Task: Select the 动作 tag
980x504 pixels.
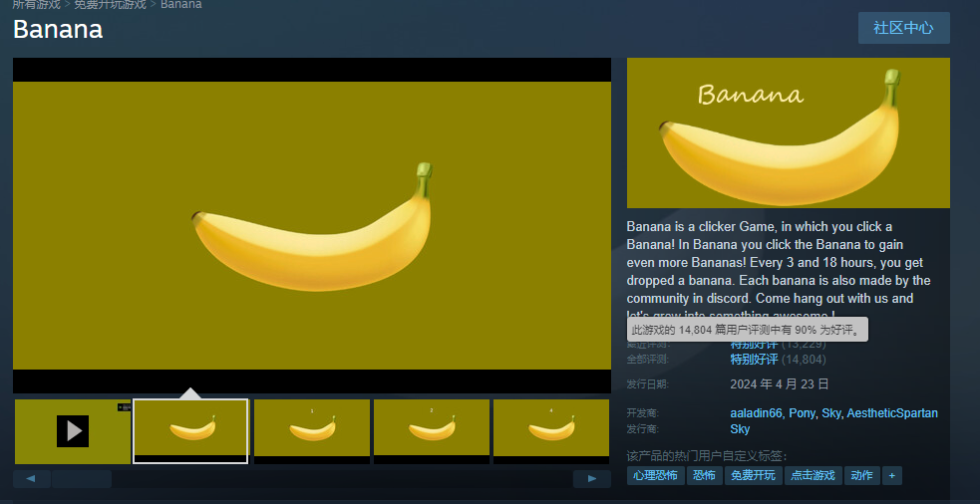Action: 861,476
